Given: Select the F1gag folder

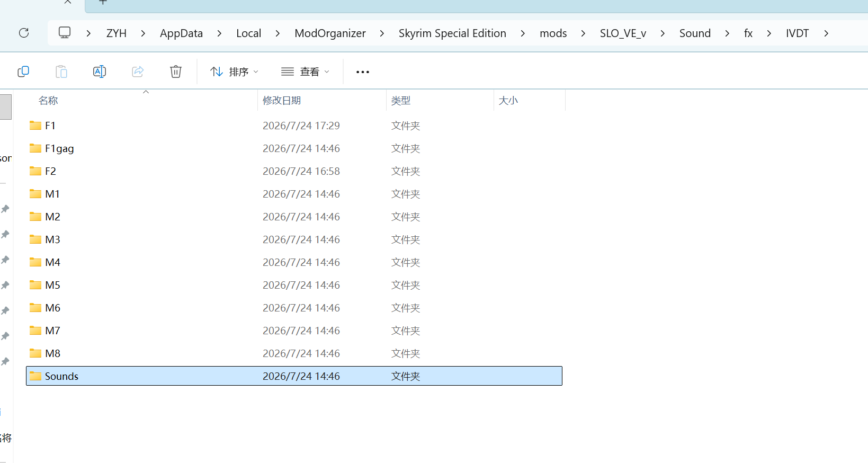Looking at the screenshot, I should click(x=294, y=148).
